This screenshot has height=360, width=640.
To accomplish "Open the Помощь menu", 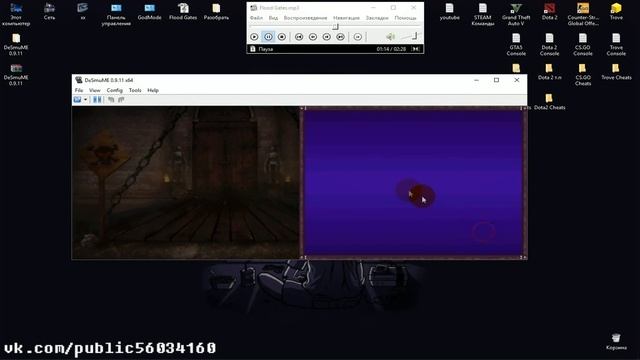I will [405, 18].
